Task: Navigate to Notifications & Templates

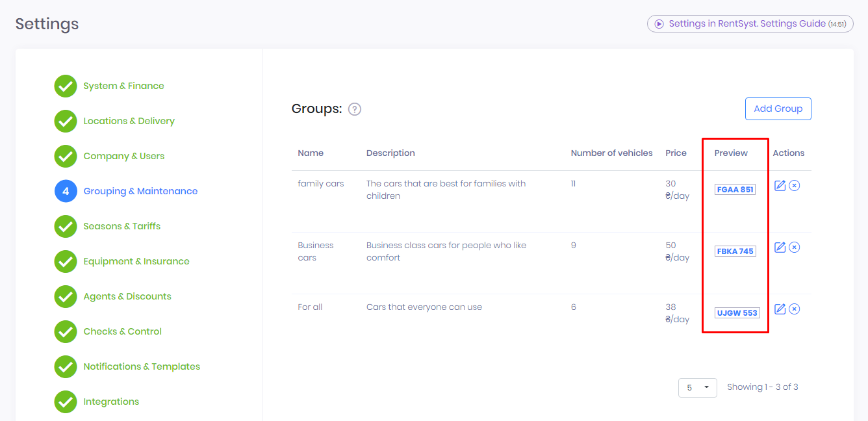Action: tap(142, 366)
